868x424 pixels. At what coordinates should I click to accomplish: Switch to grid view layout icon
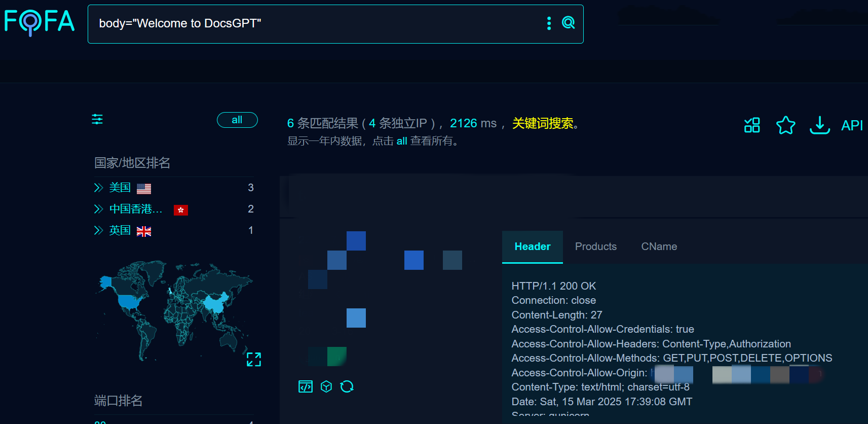click(752, 125)
